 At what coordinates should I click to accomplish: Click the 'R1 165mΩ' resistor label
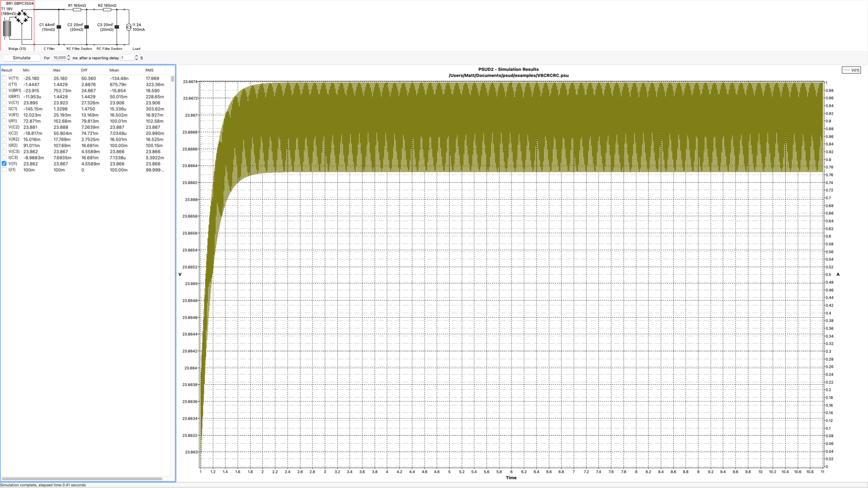(x=77, y=6)
